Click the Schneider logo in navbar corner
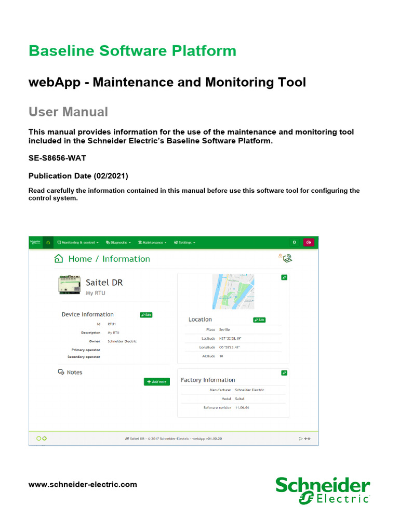 click(x=35, y=242)
